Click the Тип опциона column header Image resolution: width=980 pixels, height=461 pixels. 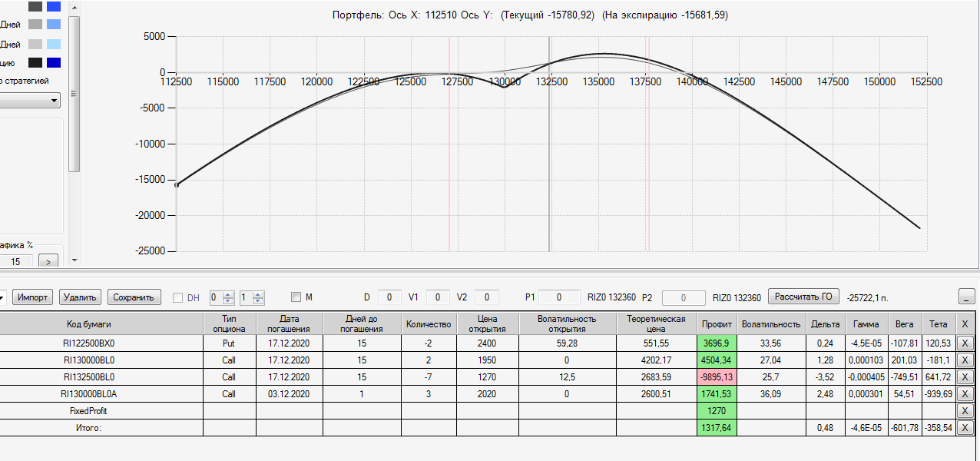pyautogui.click(x=229, y=324)
